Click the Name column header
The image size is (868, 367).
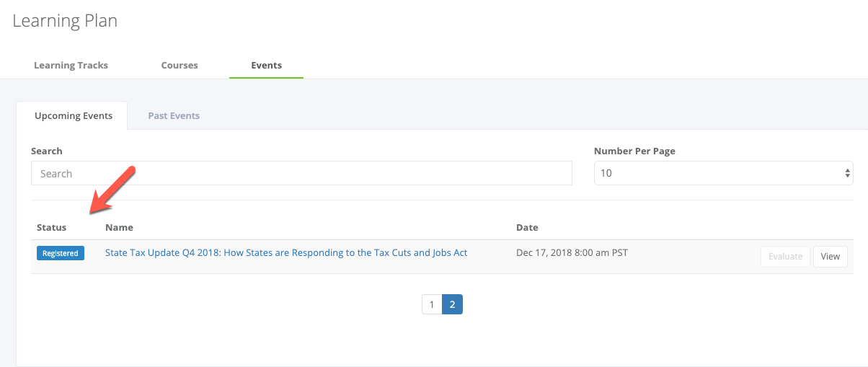coord(119,227)
